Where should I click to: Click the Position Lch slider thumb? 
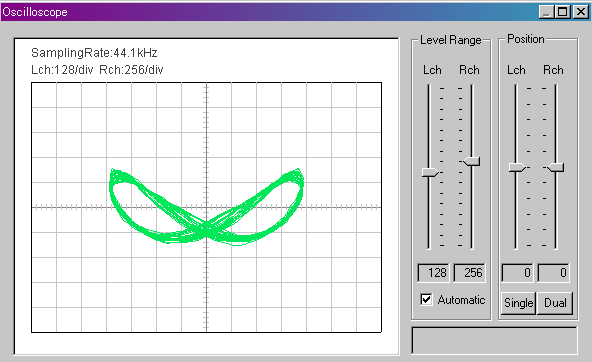(517, 167)
